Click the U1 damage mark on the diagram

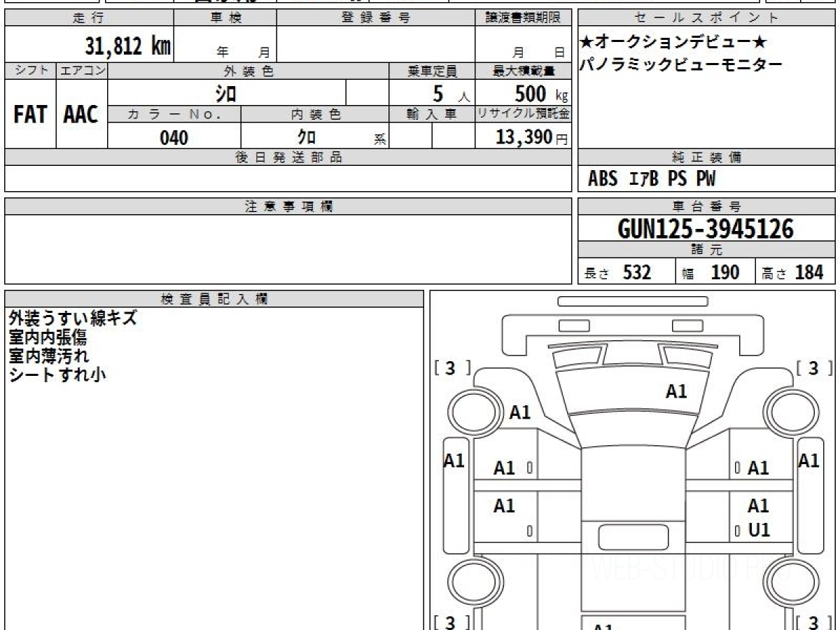click(759, 531)
